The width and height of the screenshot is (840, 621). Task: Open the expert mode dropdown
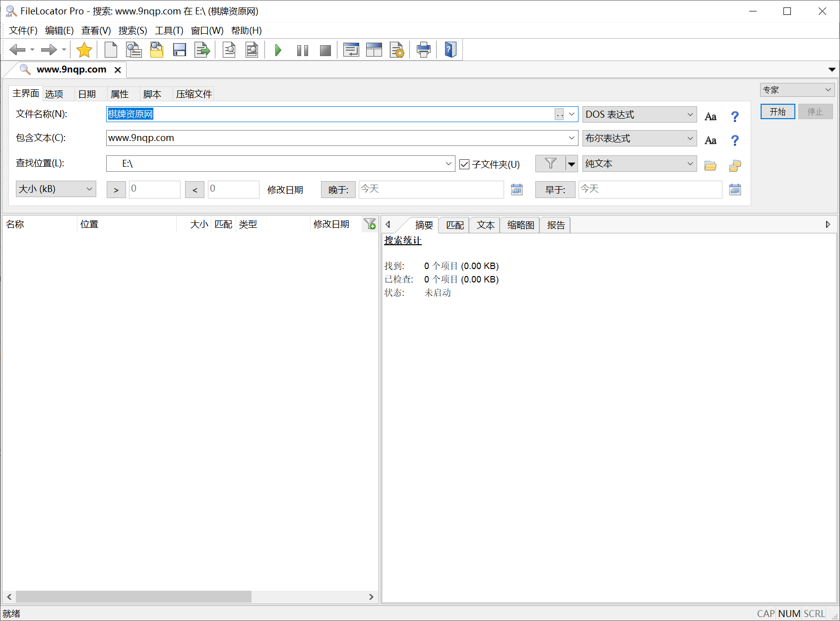click(x=797, y=90)
